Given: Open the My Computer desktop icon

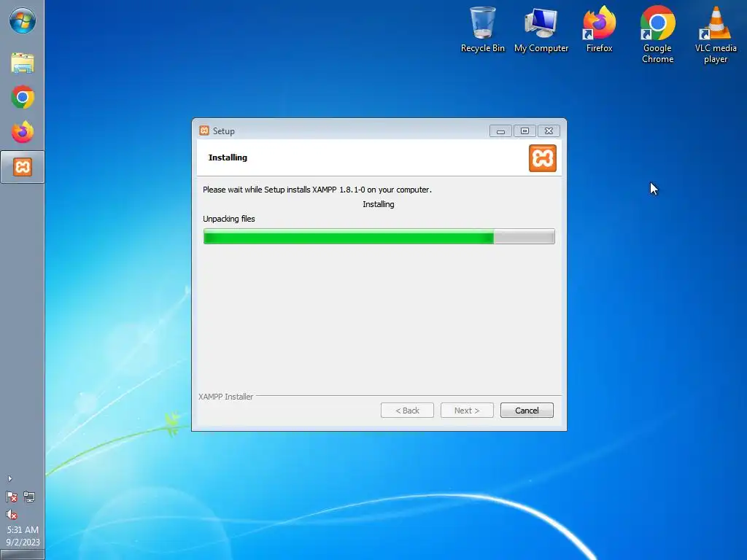Looking at the screenshot, I should [x=541, y=29].
